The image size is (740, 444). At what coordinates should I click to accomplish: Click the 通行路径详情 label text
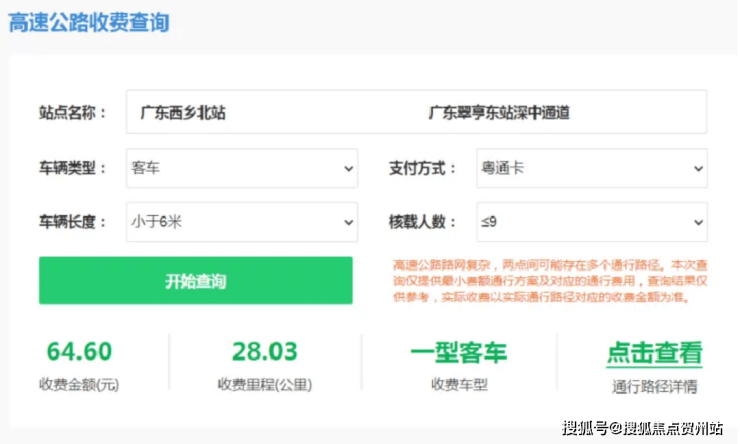(655, 386)
